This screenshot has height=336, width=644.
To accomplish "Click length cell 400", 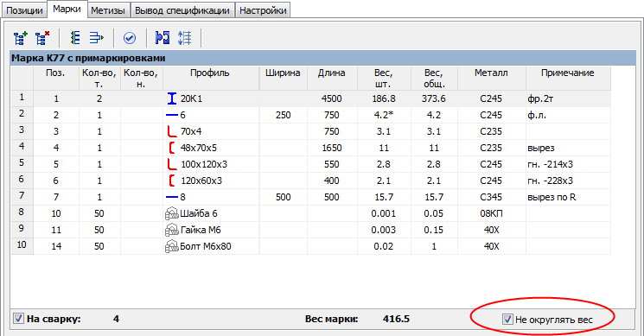I will (332, 181).
